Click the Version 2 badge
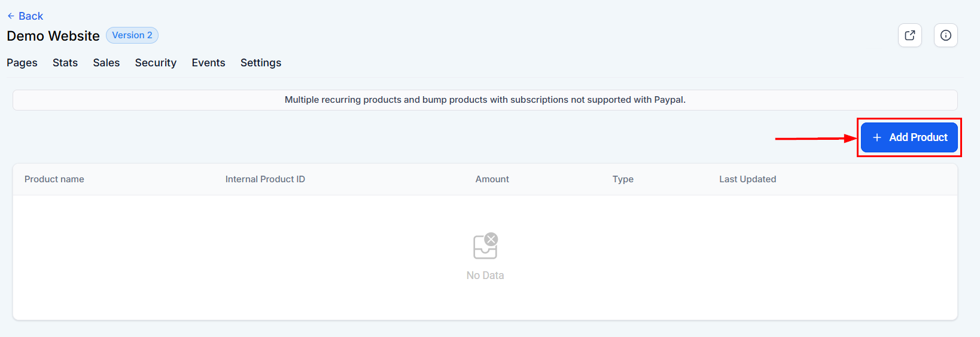The width and height of the screenshot is (980, 337). pos(132,35)
